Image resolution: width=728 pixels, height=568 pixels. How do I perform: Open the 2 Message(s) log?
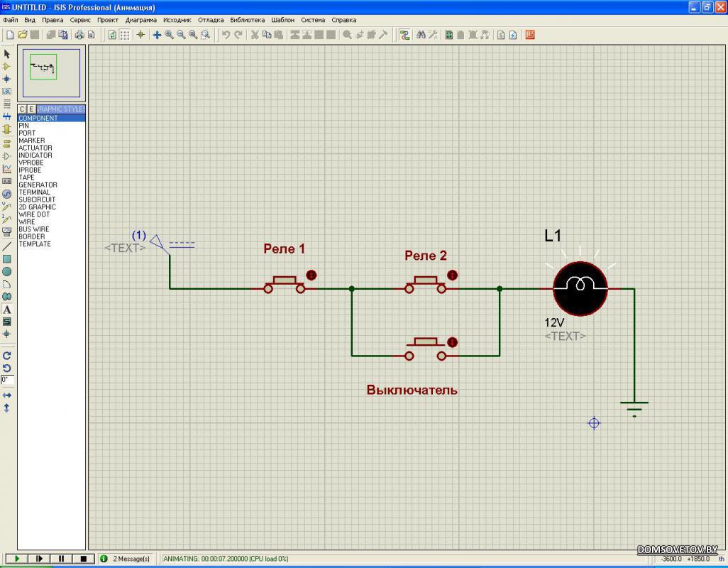click(x=126, y=559)
